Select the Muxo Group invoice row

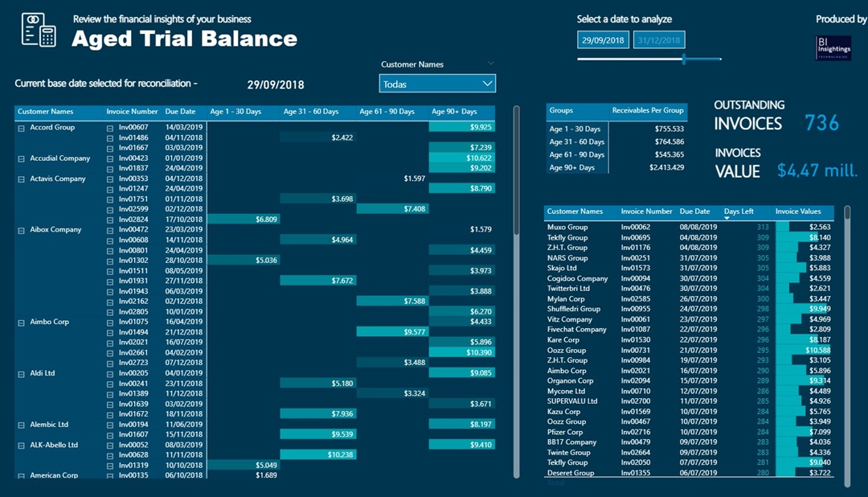tap(567, 228)
